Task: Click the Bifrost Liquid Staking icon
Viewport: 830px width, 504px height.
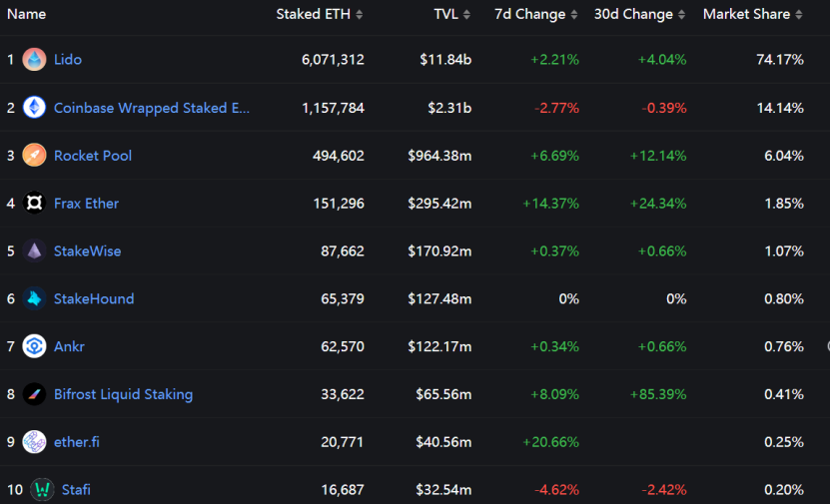Action: (x=34, y=394)
